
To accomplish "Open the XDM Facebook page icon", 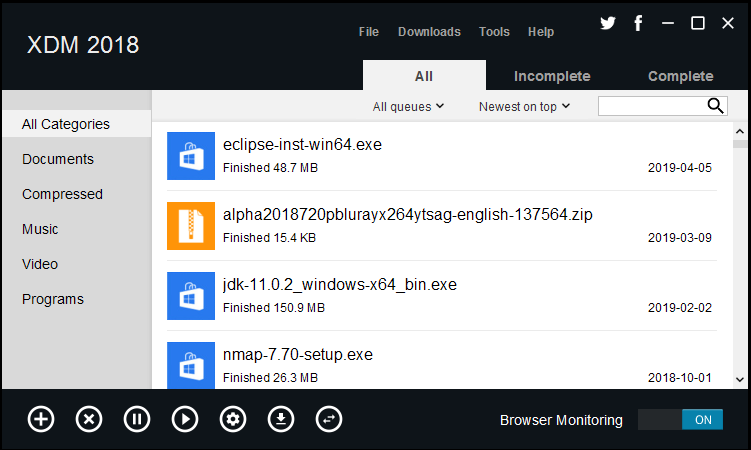I will pyautogui.click(x=638, y=23).
